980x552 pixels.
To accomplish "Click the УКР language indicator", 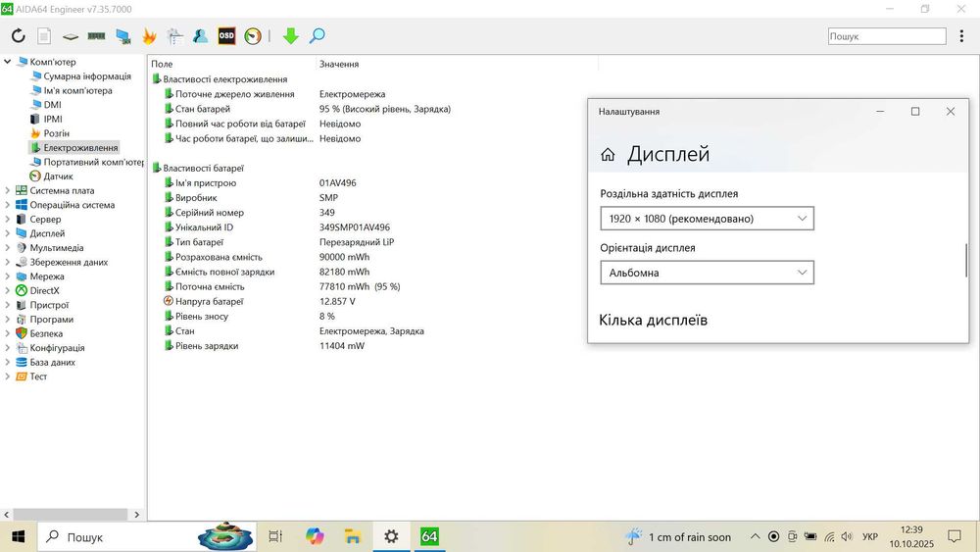I will (x=870, y=537).
